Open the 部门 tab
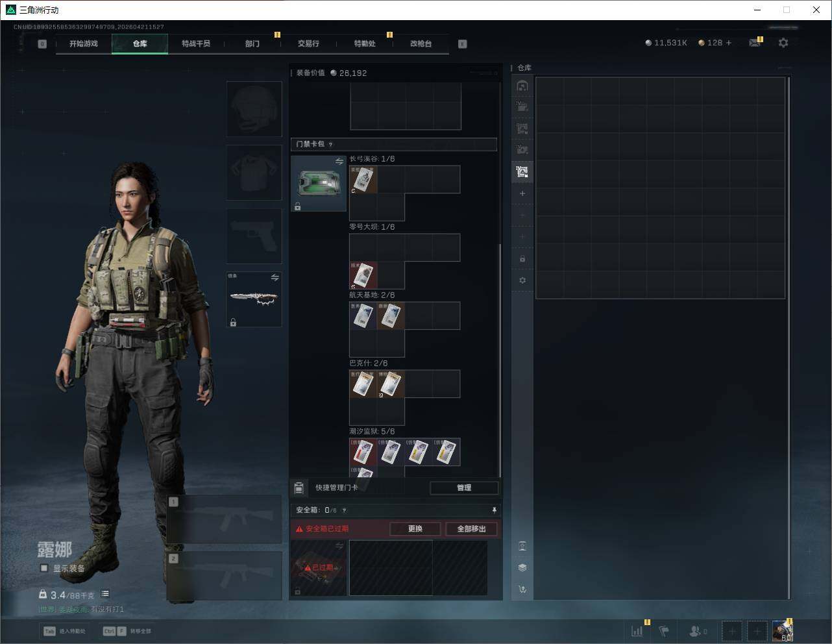This screenshot has width=832, height=644. tap(252, 43)
